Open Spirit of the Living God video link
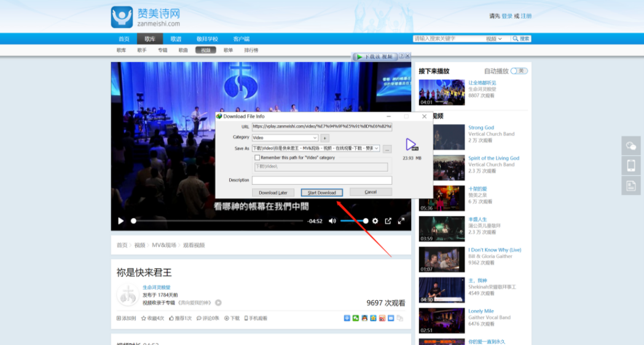The width and height of the screenshot is (644, 345). pyautogui.click(x=493, y=158)
